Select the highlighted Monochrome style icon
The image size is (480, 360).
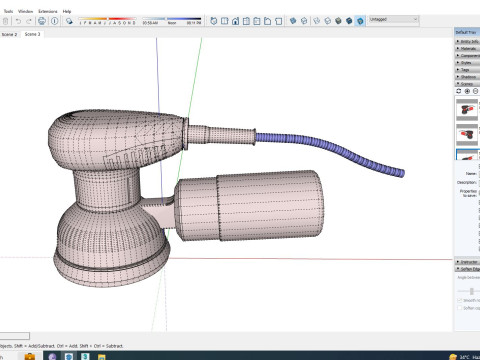(x=360, y=21)
